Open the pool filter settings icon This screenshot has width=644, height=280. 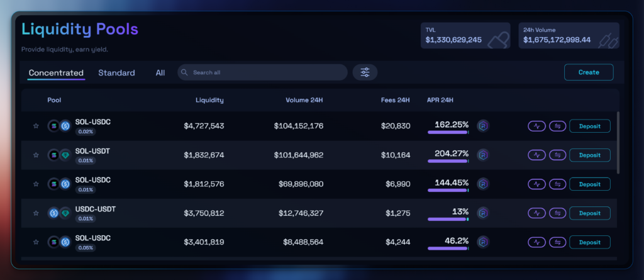click(x=365, y=72)
